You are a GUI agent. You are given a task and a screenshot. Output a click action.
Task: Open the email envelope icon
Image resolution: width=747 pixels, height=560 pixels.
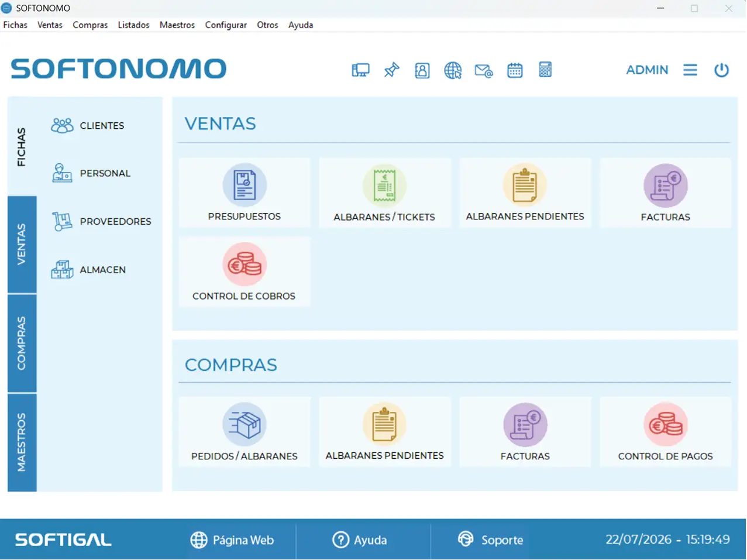tap(484, 71)
